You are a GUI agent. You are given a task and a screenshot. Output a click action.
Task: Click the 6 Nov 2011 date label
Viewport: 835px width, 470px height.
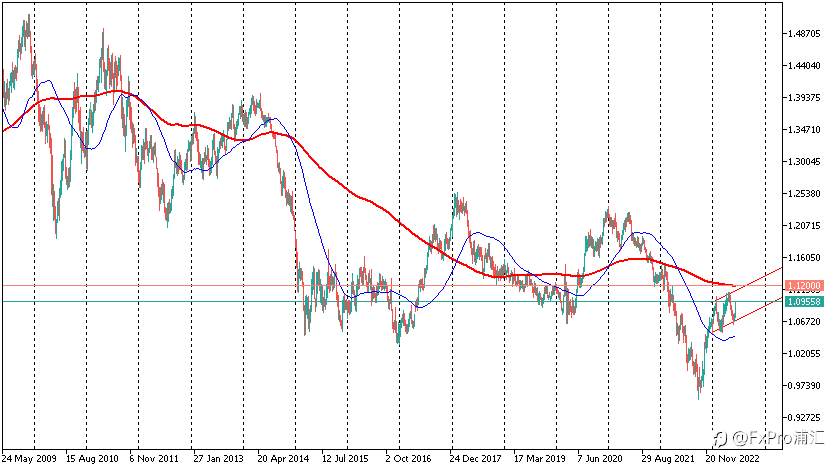pos(153,458)
